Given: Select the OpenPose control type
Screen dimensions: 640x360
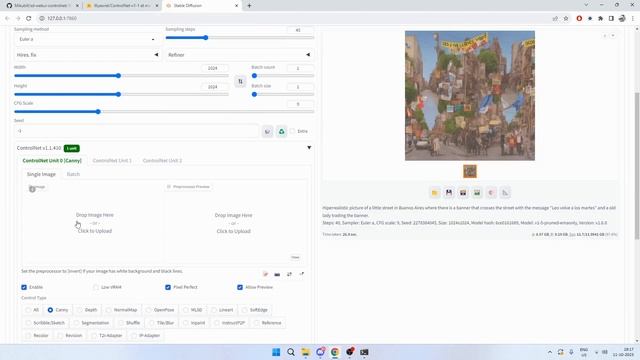Looking at the screenshot, I should pyautogui.click(x=160, y=310).
